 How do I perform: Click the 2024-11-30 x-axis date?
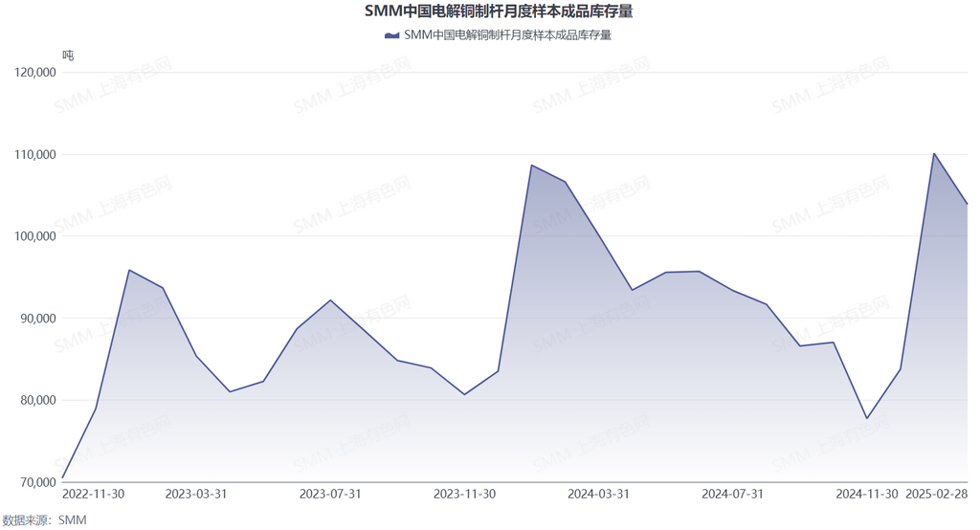(866, 495)
